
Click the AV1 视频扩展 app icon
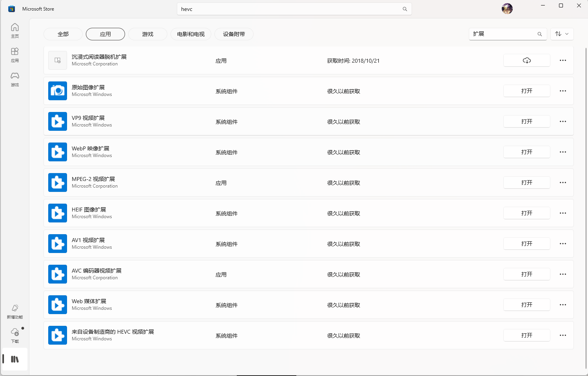pyautogui.click(x=58, y=244)
